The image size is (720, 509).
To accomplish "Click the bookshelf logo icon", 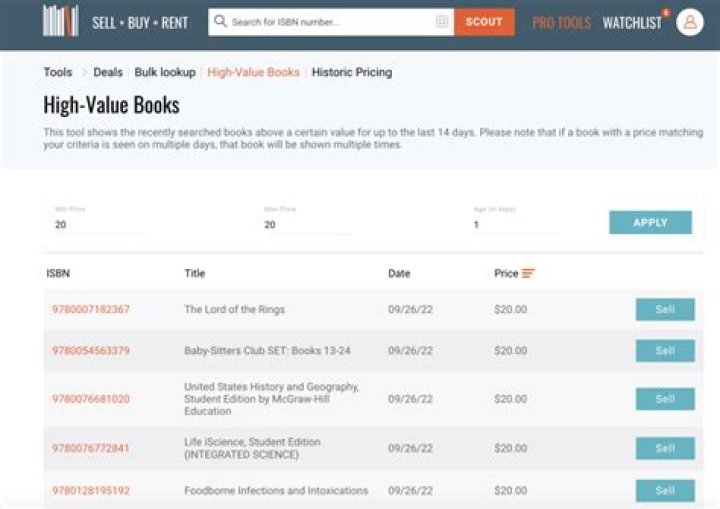I will pos(61,21).
